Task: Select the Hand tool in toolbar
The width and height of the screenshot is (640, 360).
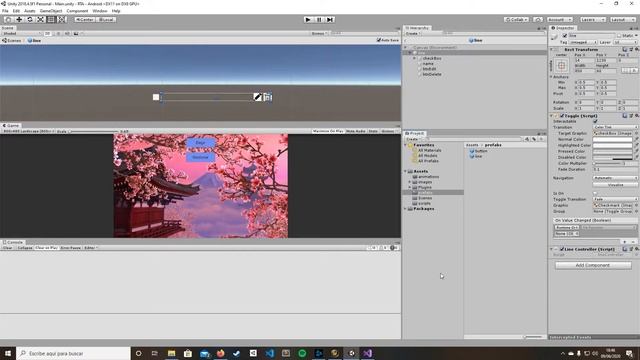Action: [x=8, y=20]
